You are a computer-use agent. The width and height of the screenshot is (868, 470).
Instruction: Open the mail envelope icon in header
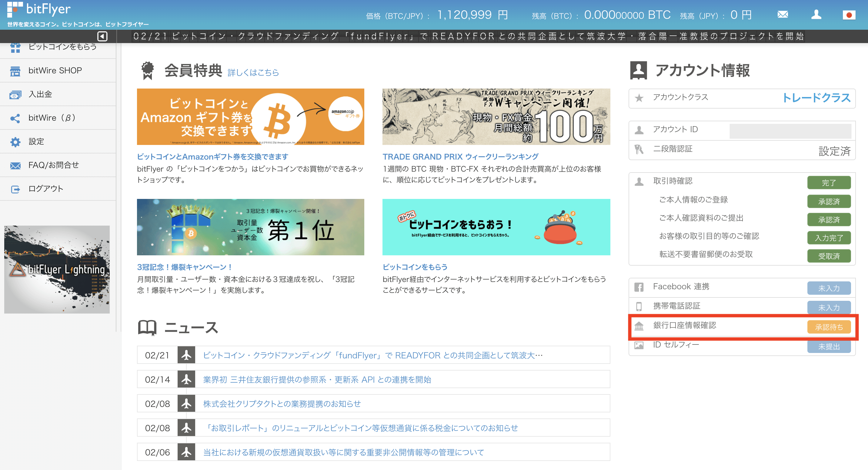pos(783,15)
